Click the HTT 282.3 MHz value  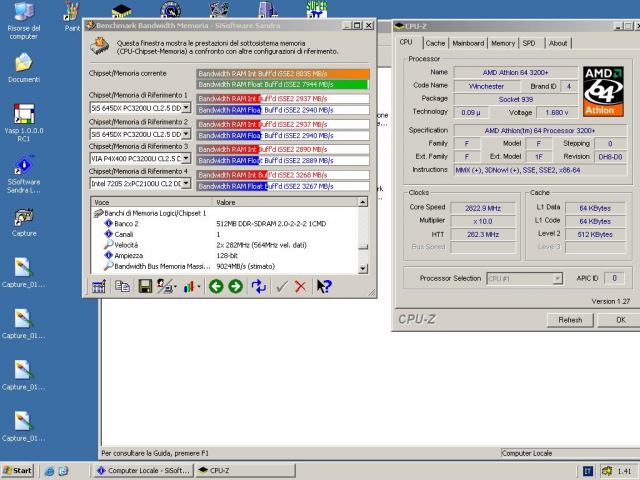pos(483,234)
